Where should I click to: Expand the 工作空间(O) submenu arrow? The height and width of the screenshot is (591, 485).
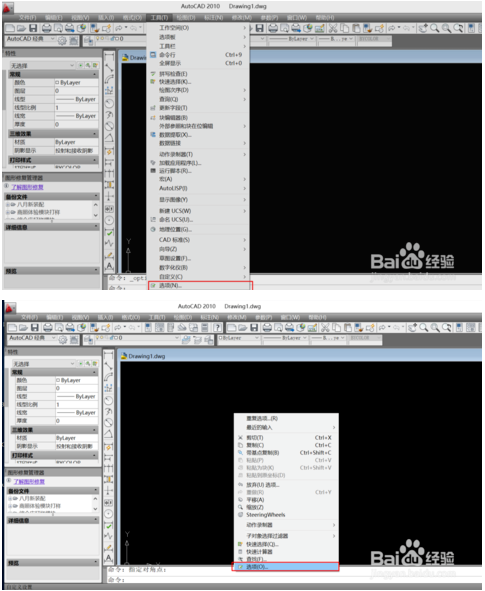pos(245,28)
